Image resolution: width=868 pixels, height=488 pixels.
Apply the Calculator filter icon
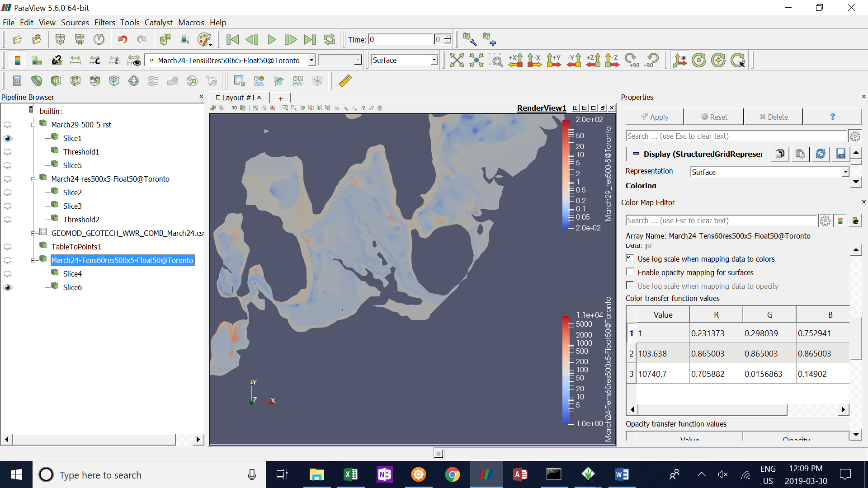click(17, 81)
